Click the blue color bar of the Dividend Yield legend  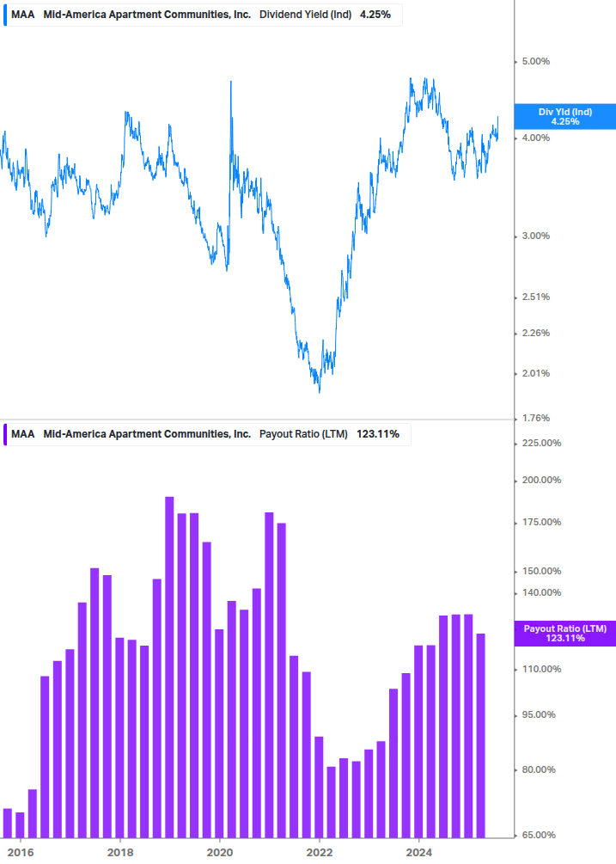(5, 15)
